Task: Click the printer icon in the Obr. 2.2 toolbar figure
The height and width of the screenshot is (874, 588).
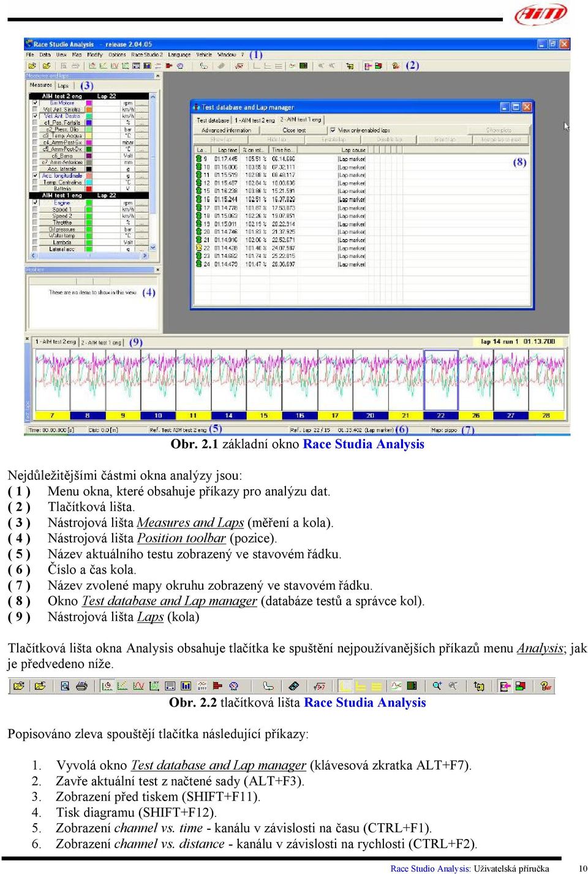Action: coord(81,686)
